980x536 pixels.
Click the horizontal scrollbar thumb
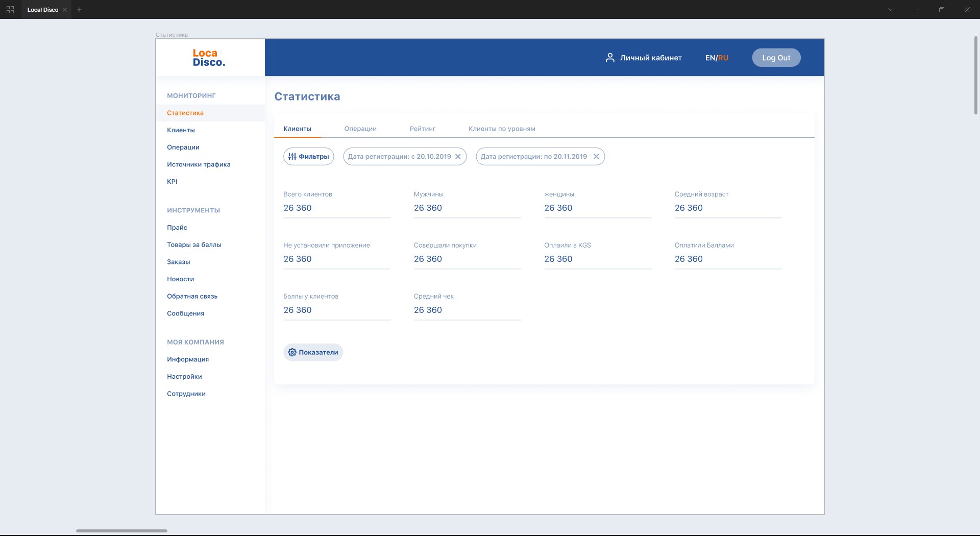point(121,531)
